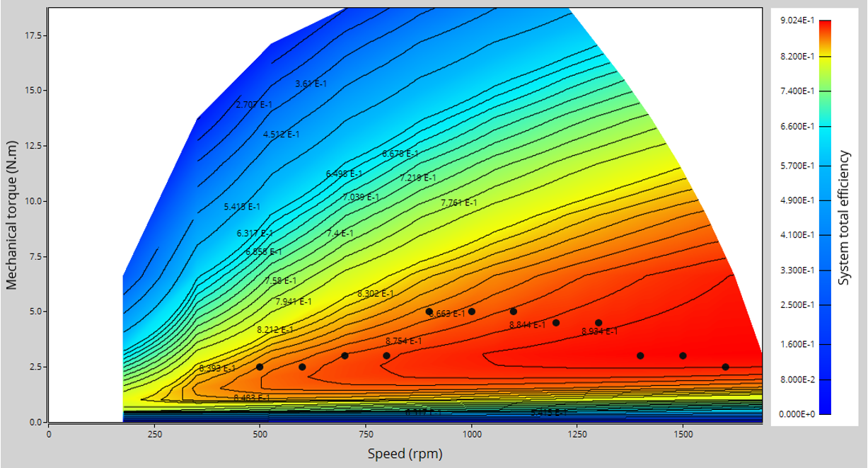Click the 8.302 E-1 contour label
The image size is (868, 468).
376,293
